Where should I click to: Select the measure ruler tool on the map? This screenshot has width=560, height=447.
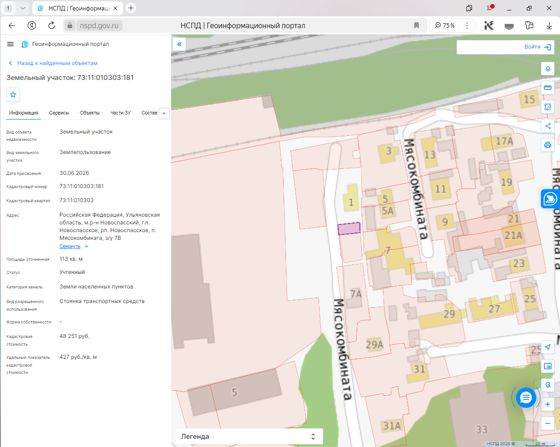[x=548, y=88]
